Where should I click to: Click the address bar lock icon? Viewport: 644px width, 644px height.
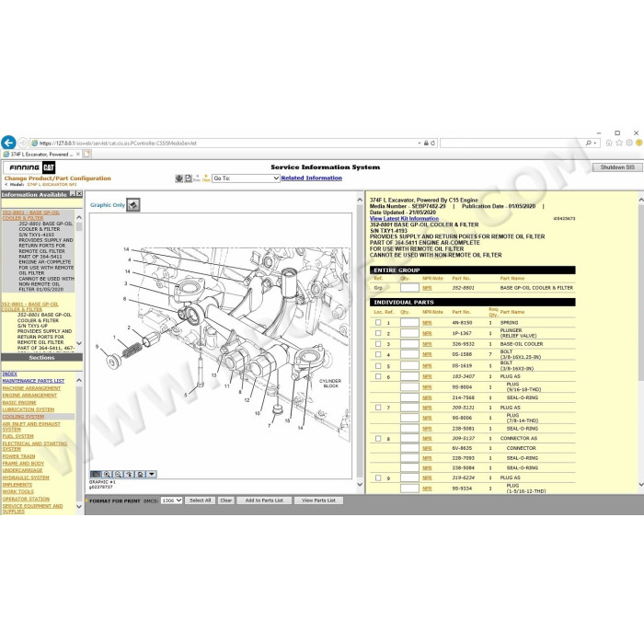(426, 143)
